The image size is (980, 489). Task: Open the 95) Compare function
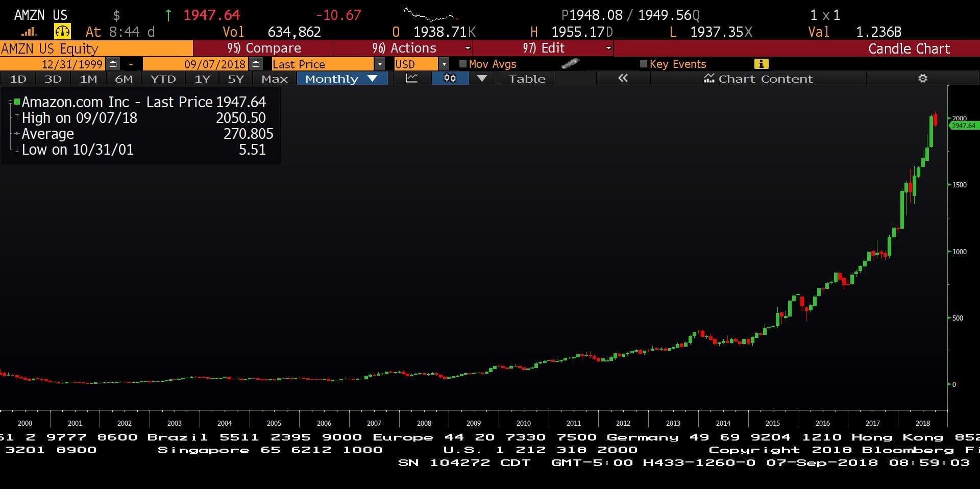coord(263,48)
